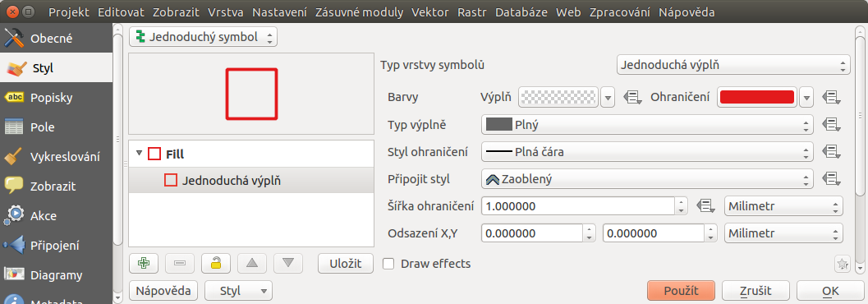Click the Nápověda button at bottom
868x304 pixels.
[x=163, y=291]
